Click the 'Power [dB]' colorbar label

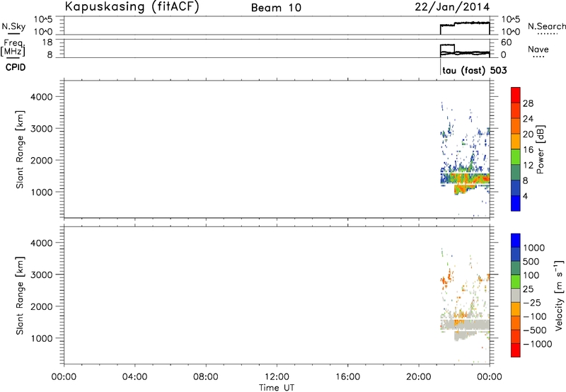tap(540, 150)
